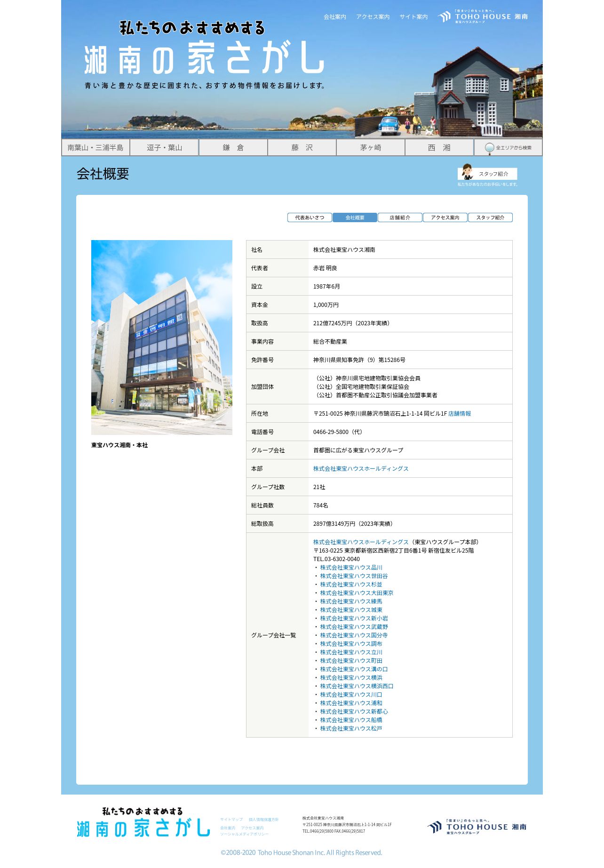Open footer ソーシャルメディアポリシー link
Image resolution: width=604 pixels, height=868 pixels.
pyautogui.click(x=245, y=834)
